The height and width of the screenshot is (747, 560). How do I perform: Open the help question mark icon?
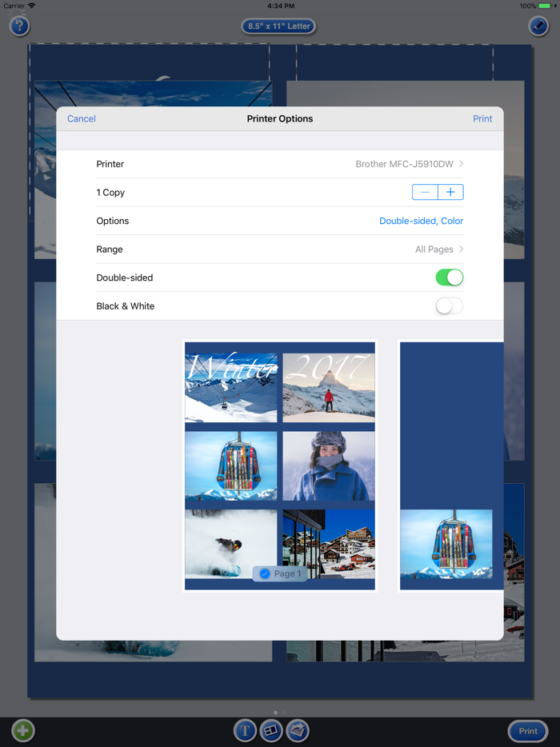[19, 26]
